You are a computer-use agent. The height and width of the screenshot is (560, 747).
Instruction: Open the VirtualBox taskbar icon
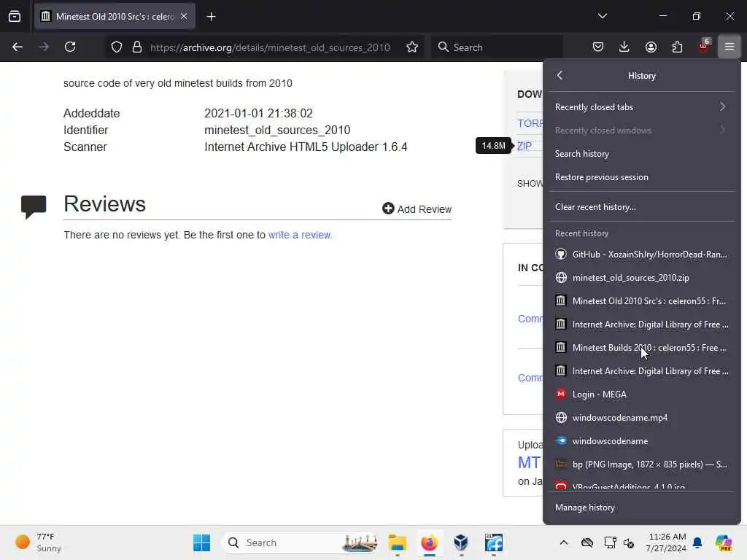coord(461,542)
